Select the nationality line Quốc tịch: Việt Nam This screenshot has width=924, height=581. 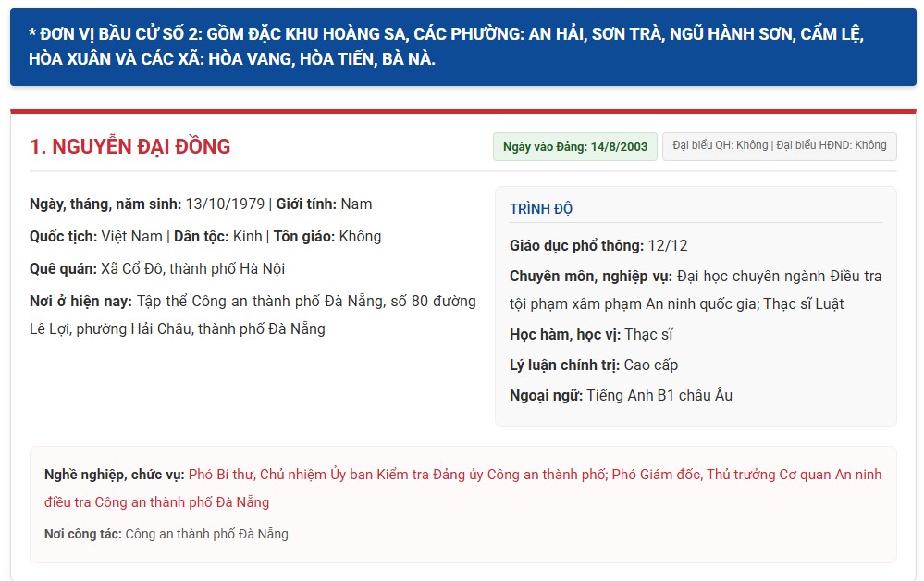pos(96,237)
